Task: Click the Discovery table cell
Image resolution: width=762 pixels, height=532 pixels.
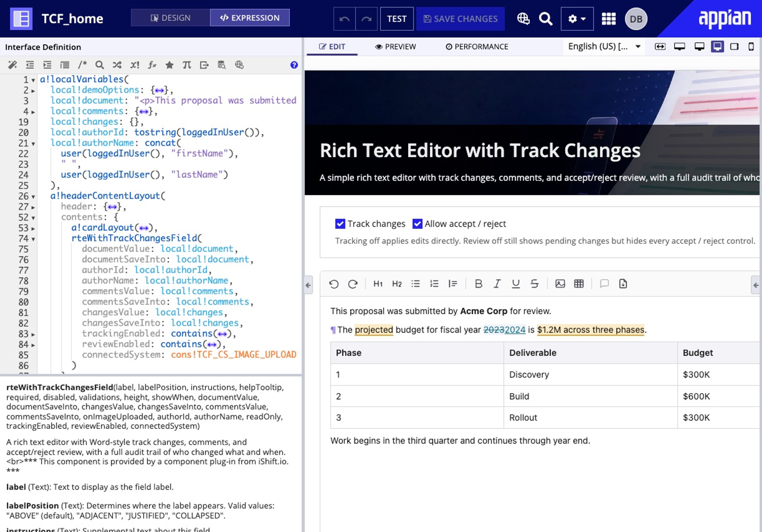Action: [590, 374]
